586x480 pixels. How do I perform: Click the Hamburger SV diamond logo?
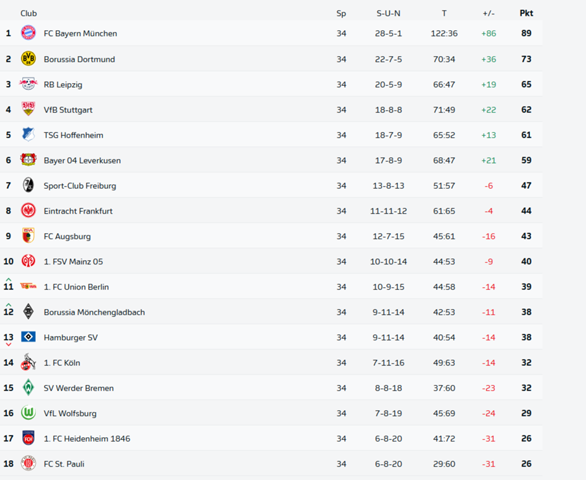tap(28, 337)
